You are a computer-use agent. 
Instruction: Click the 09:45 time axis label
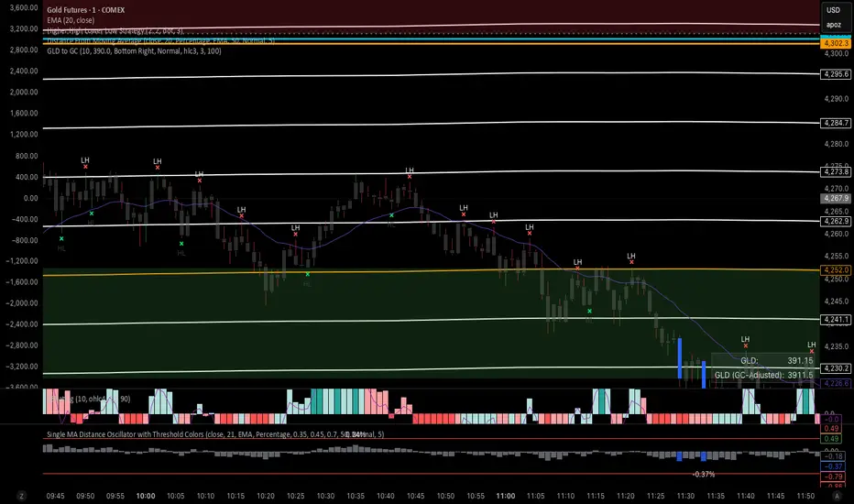pos(55,496)
